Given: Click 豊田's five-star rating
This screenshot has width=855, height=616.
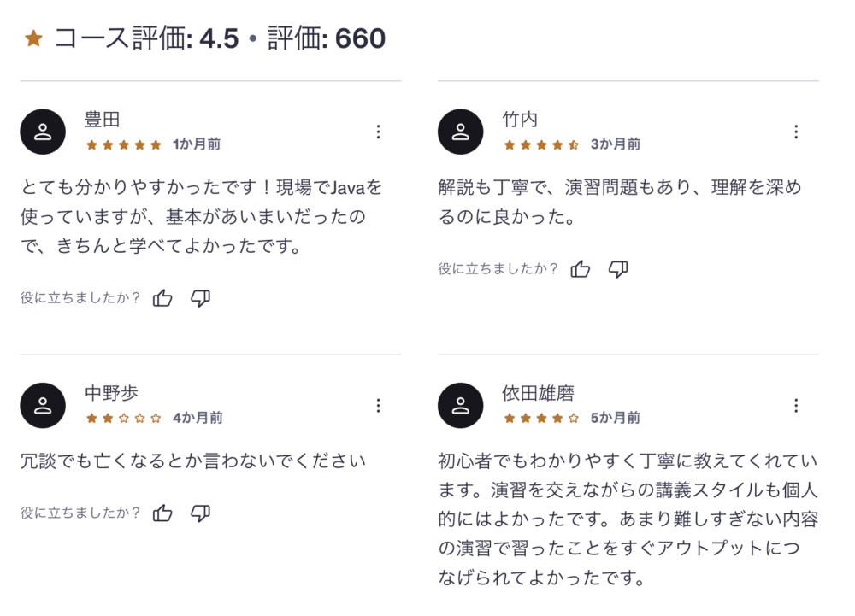Looking at the screenshot, I should pyautogui.click(x=123, y=145).
